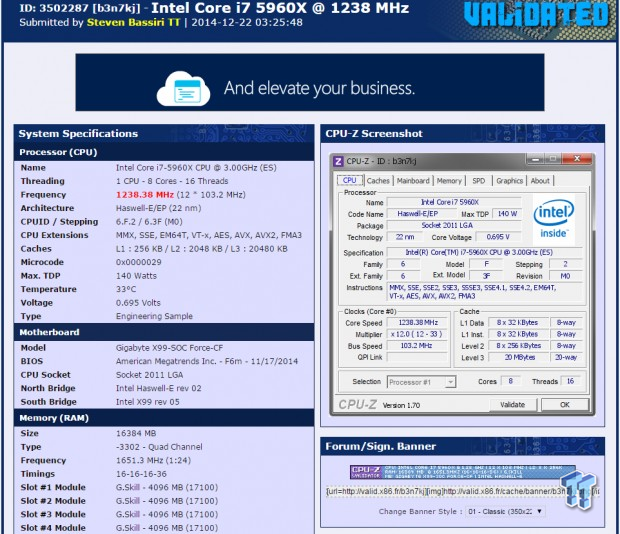620x534 pixels.
Task: Click Core Voltage field '0.695 V'
Action: (498, 237)
